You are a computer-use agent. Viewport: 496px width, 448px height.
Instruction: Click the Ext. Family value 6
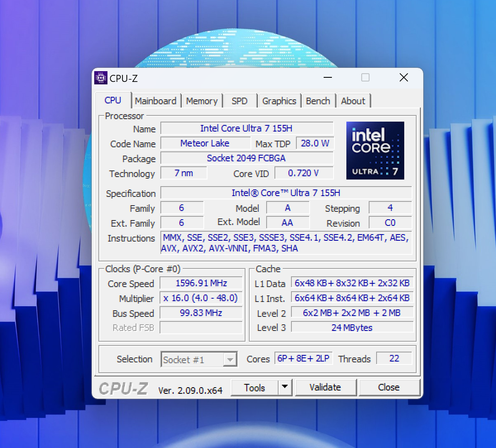tap(182, 223)
